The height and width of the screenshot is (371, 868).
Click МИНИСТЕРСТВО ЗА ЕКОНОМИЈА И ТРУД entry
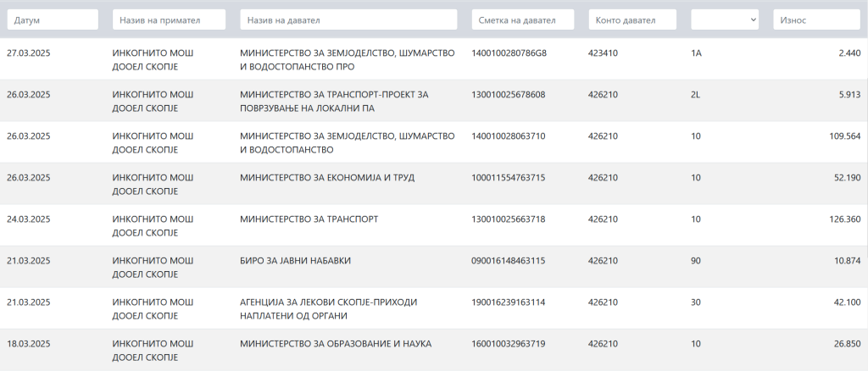click(x=328, y=177)
